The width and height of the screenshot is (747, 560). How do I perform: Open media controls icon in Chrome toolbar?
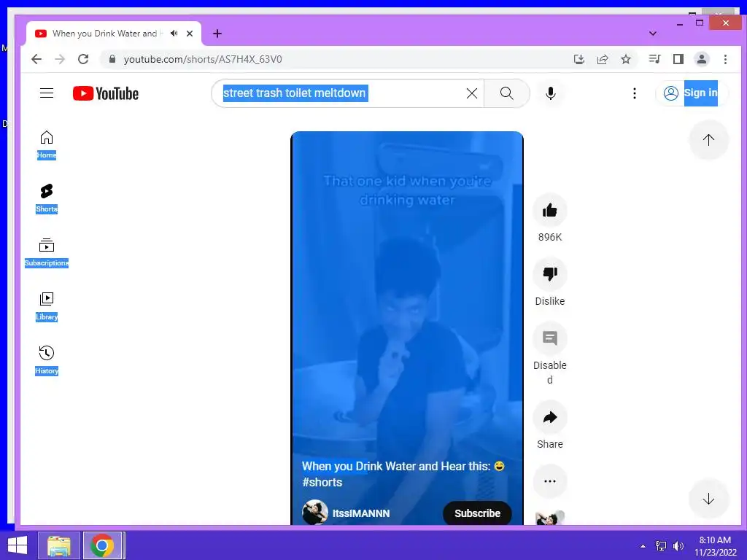(x=654, y=59)
